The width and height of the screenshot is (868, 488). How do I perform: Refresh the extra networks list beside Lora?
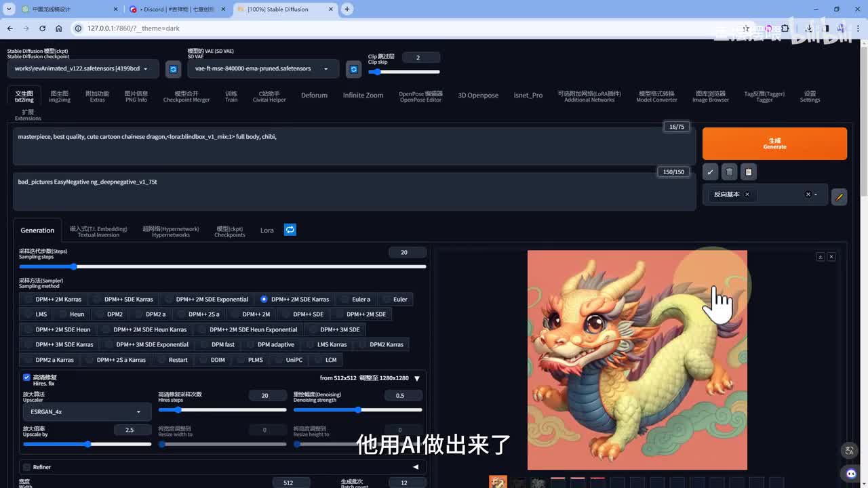[290, 230]
